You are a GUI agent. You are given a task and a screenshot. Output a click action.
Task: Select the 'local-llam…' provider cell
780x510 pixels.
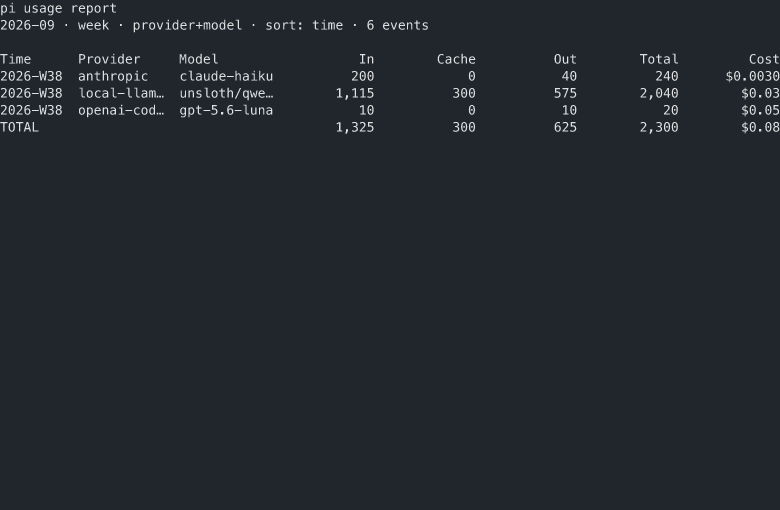[121, 93]
